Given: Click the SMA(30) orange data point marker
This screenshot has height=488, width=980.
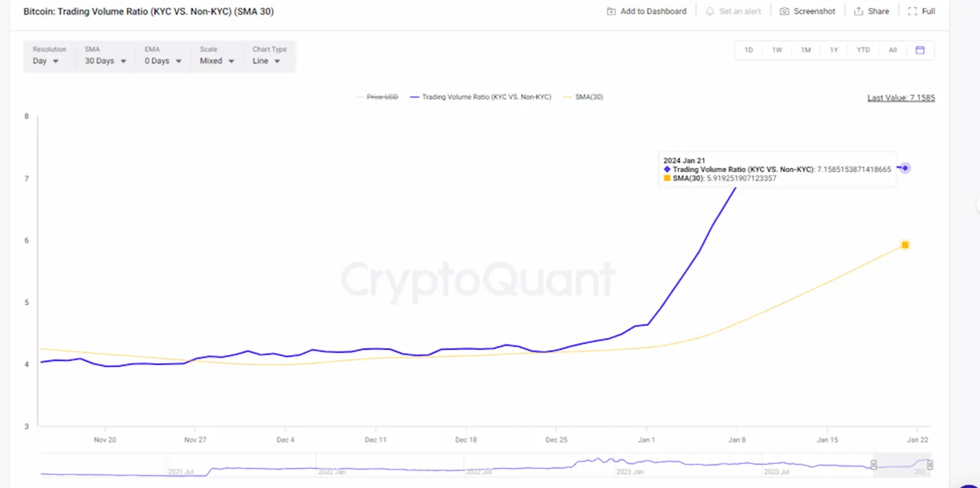Looking at the screenshot, I should (905, 245).
